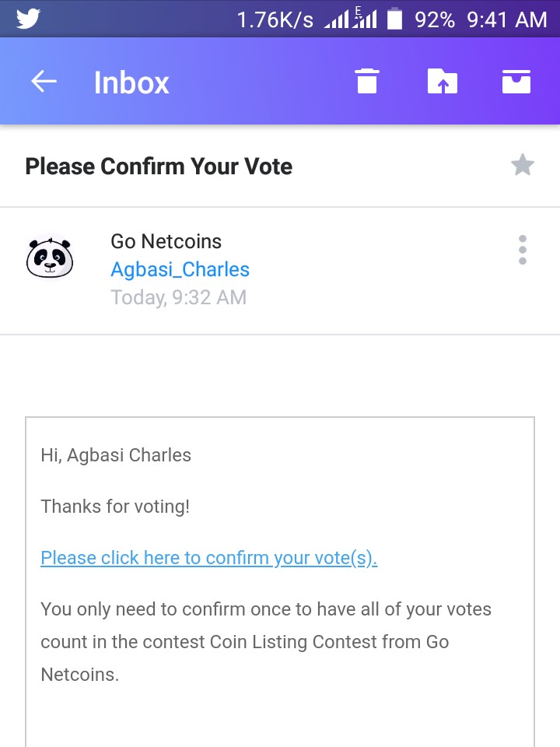Archive the email with the archive box icon
This screenshot has width=560, height=747.
(x=516, y=81)
